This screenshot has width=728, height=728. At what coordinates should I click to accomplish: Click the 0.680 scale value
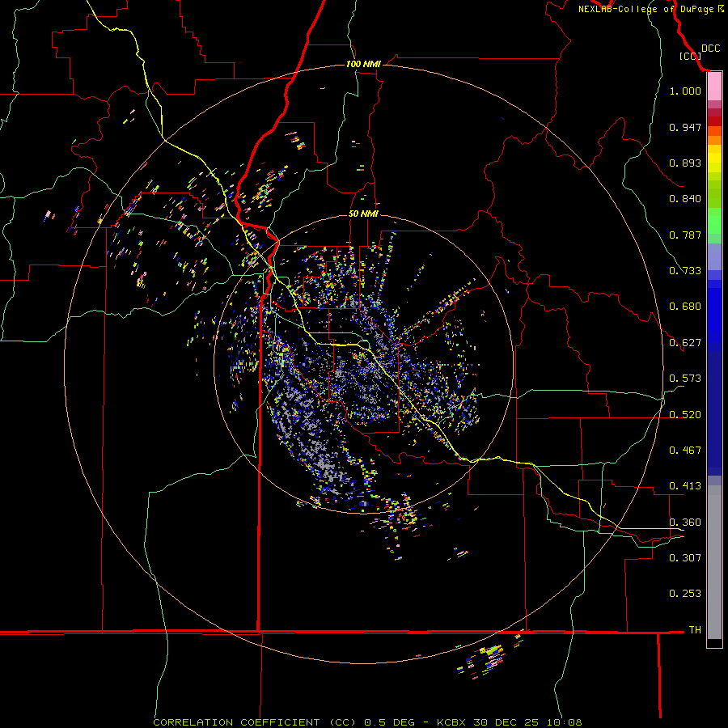[685, 307]
